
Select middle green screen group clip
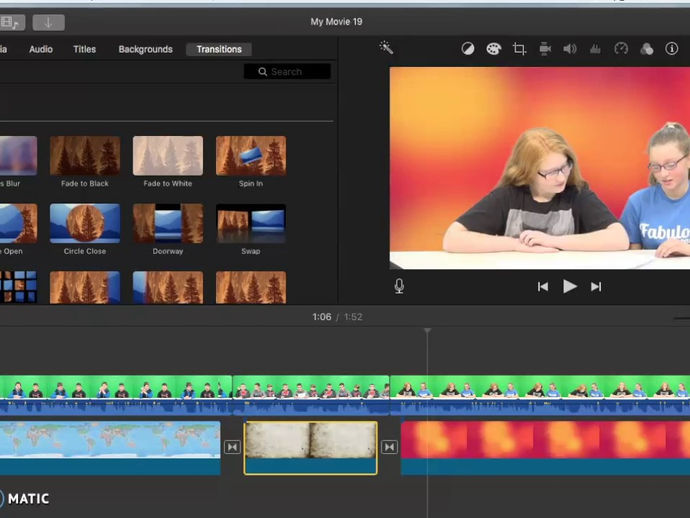311,395
